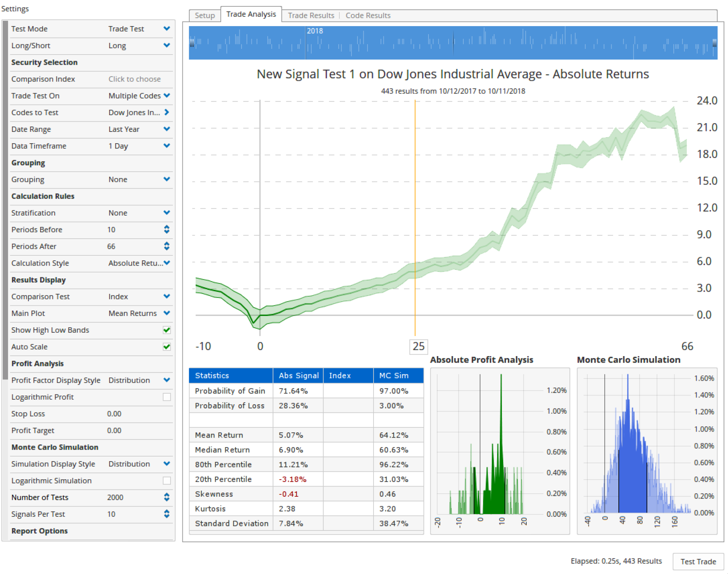Enable the Logarithmic Profit checkbox
The height and width of the screenshot is (574, 728).
[x=166, y=397]
